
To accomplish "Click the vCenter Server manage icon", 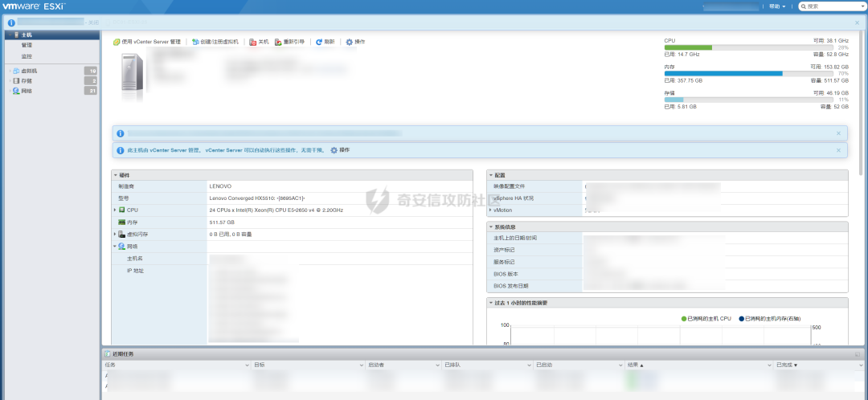I will point(117,42).
